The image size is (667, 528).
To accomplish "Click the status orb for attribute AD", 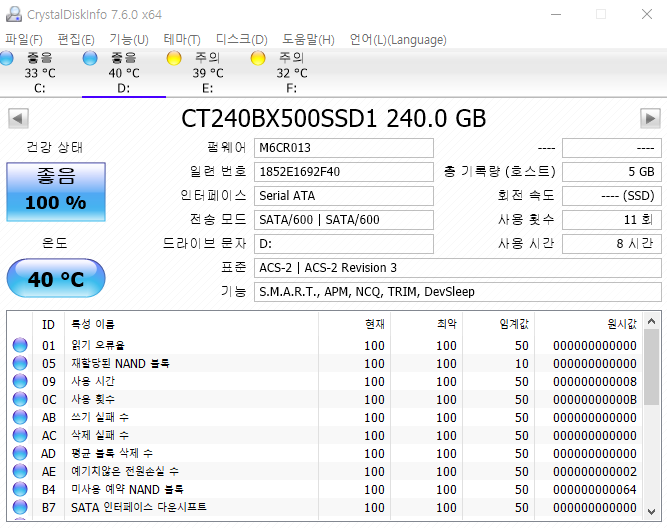I will point(20,453).
